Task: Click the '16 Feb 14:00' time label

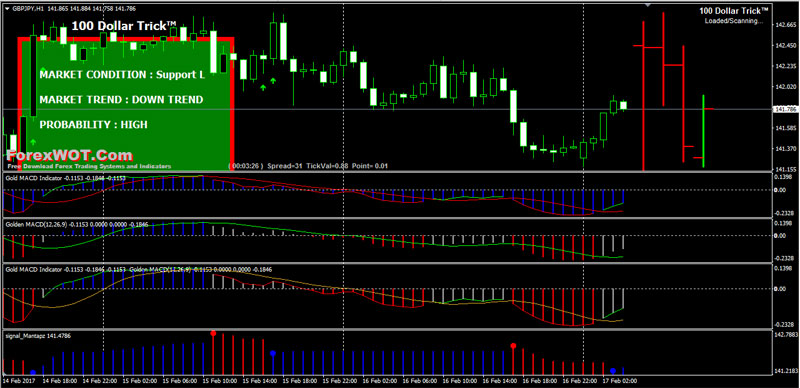Action: pyautogui.click(x=500, y=381)
